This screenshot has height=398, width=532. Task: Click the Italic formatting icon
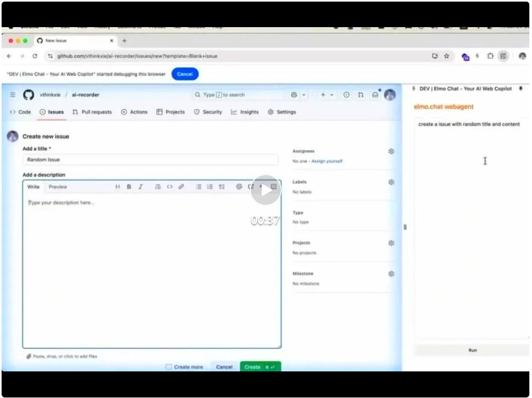(141, 187)
